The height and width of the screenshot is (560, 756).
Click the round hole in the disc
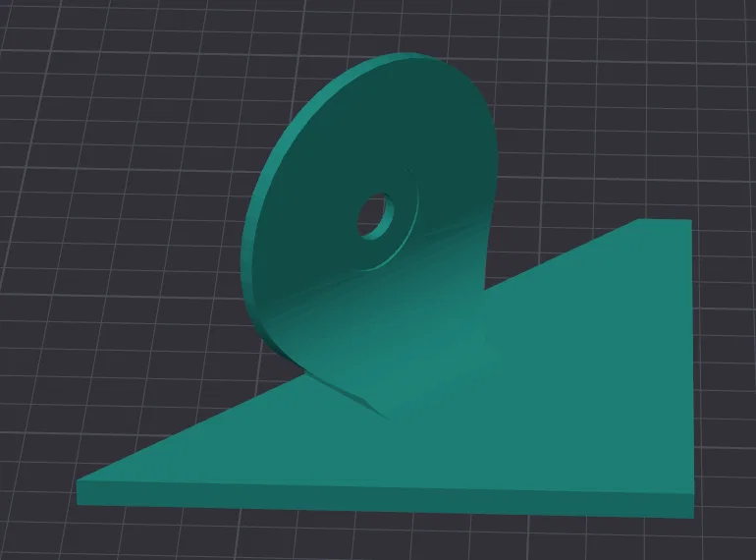[376, 216]
